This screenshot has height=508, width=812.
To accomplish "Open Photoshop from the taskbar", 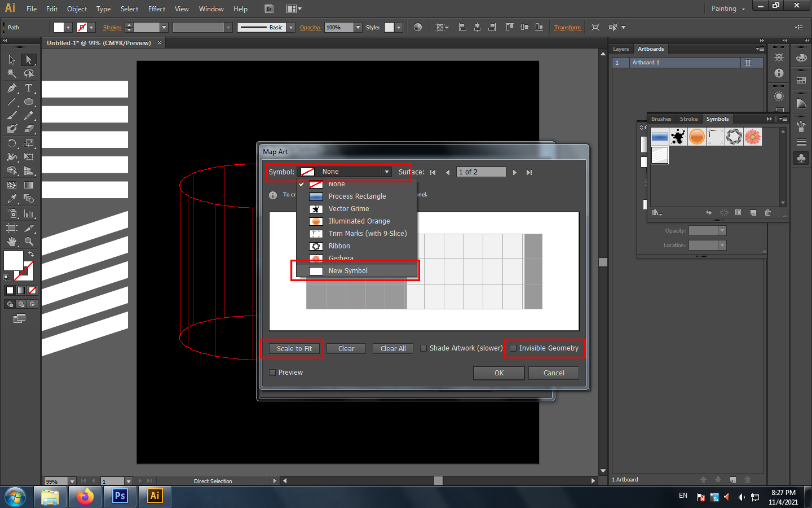I will [x=120, y=496].
